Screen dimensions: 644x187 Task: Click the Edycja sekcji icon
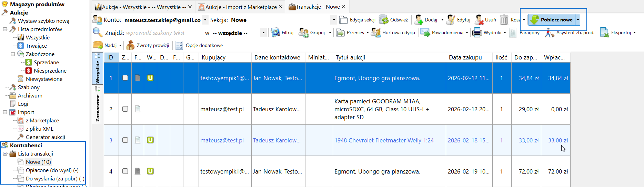click(343, 20)
